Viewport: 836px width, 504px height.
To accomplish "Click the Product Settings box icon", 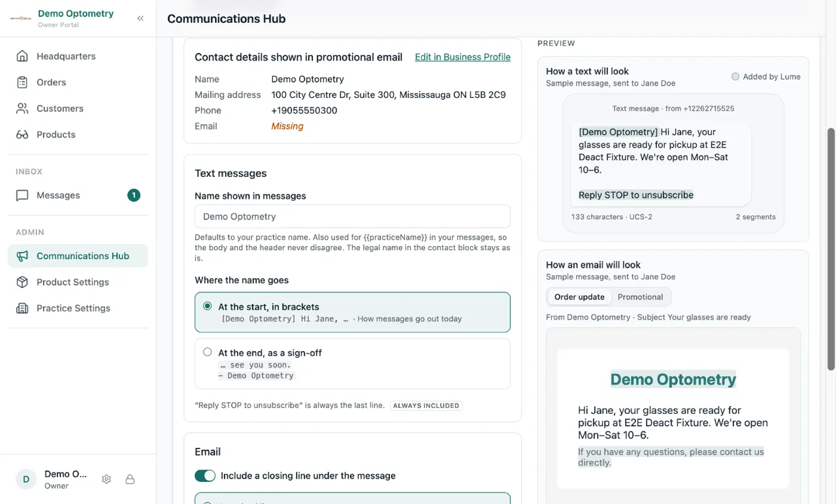I will tap(22, 282).
